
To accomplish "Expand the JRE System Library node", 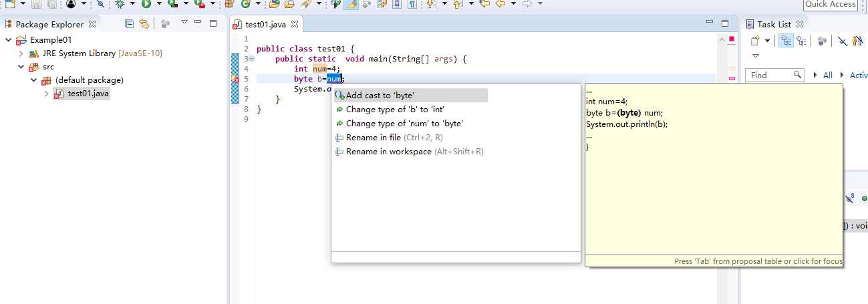I will click(x=21, y=53).
